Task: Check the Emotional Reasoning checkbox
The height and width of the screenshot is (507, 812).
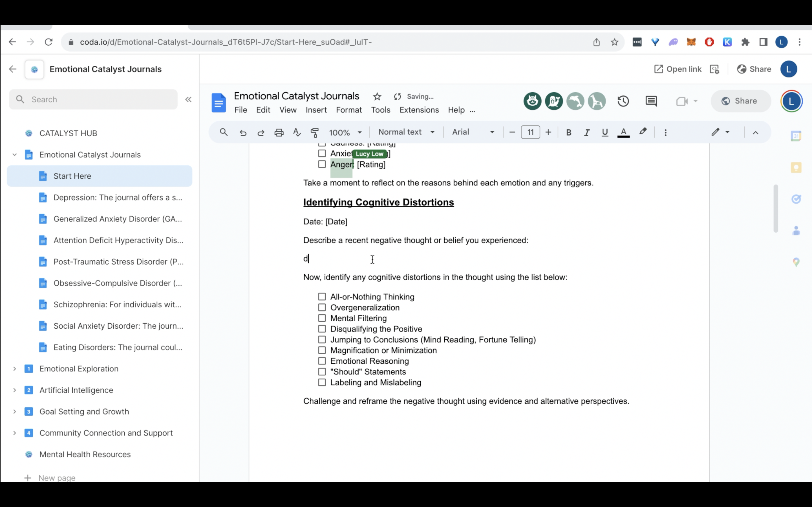Action: point(322,361)
